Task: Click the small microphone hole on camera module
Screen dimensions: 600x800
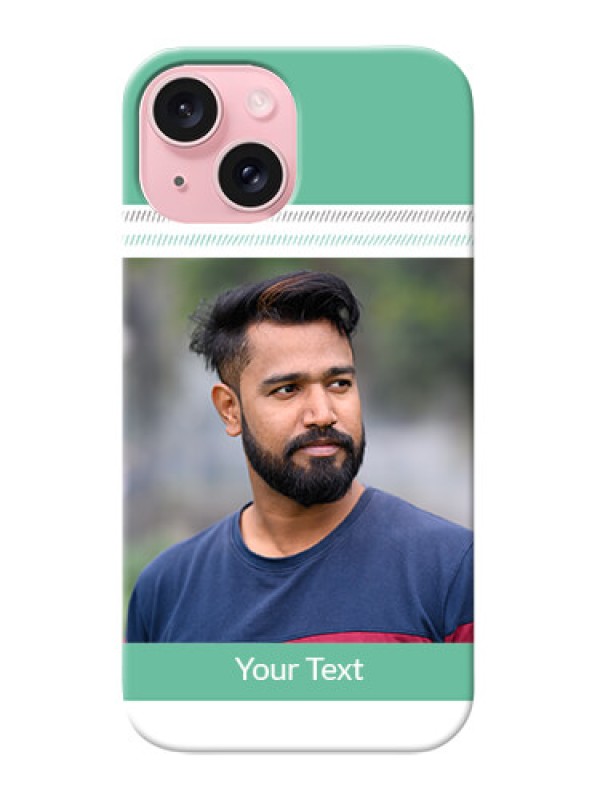Action: pyautogui.click(x=179, y=181)
